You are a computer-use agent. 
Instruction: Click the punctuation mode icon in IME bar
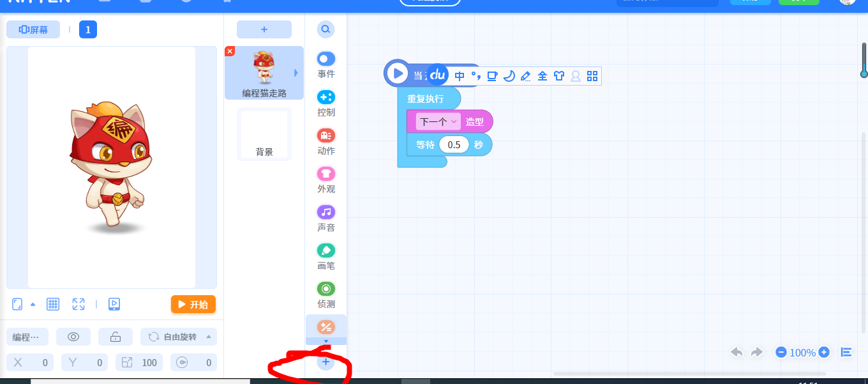[x=475, y=76]
